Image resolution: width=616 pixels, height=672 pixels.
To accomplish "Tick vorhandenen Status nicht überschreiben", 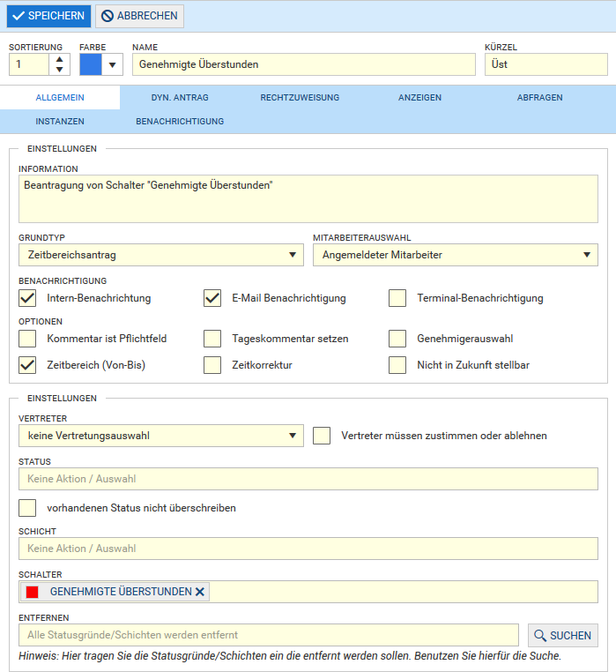I will point(27,508).
